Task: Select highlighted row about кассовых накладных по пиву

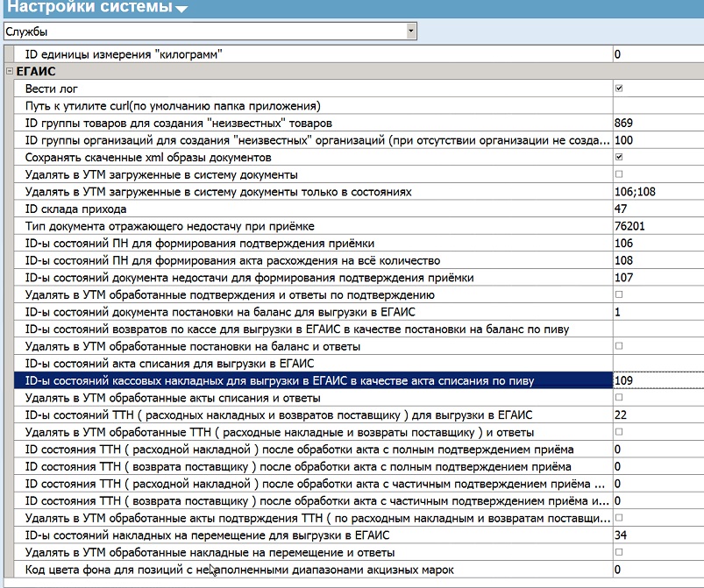Action: (x=313, y=380)
